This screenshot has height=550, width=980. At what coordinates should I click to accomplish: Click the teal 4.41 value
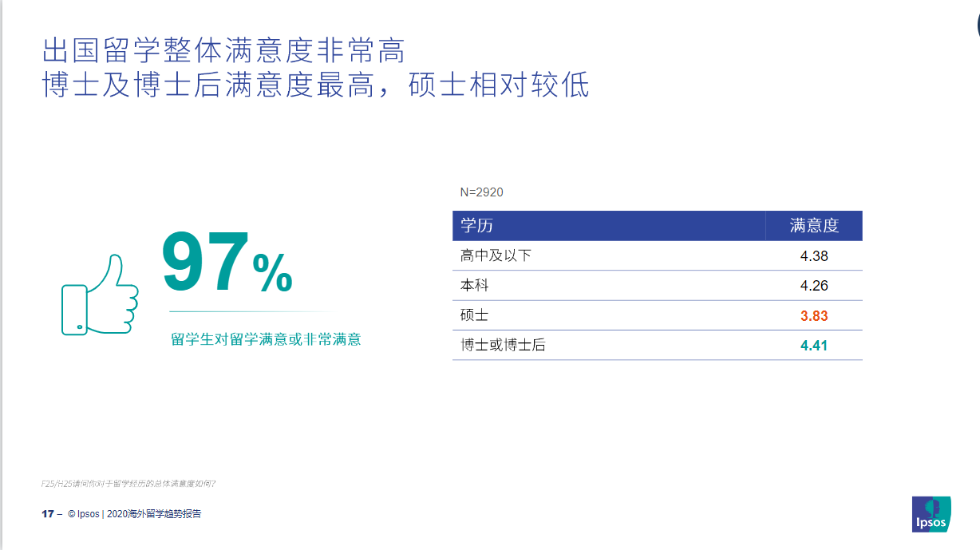tap(814, 346)
